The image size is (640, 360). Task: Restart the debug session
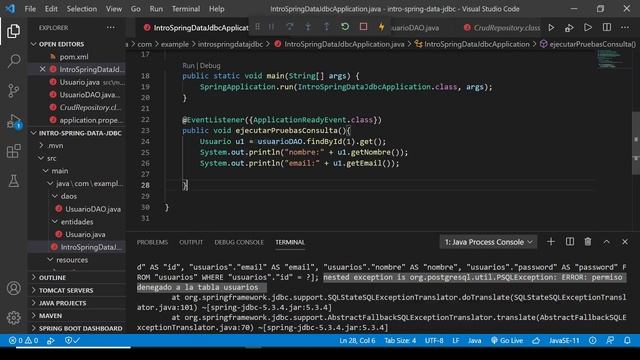(345, 27)
